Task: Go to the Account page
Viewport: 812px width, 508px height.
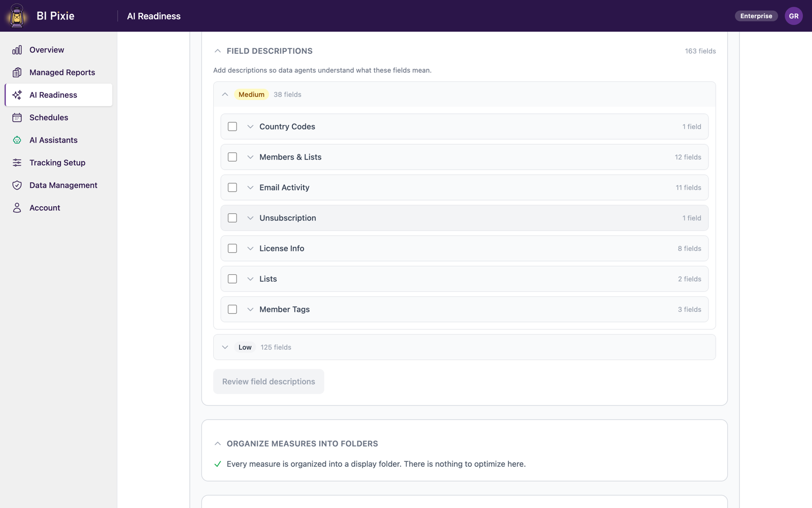Action: (x=59, y=208)
